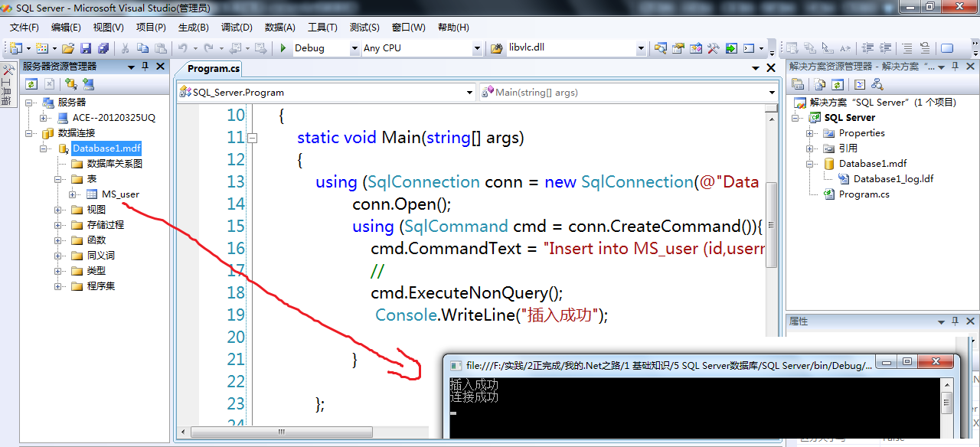Open the Properties Window toolbar icon

pos(678,47)
